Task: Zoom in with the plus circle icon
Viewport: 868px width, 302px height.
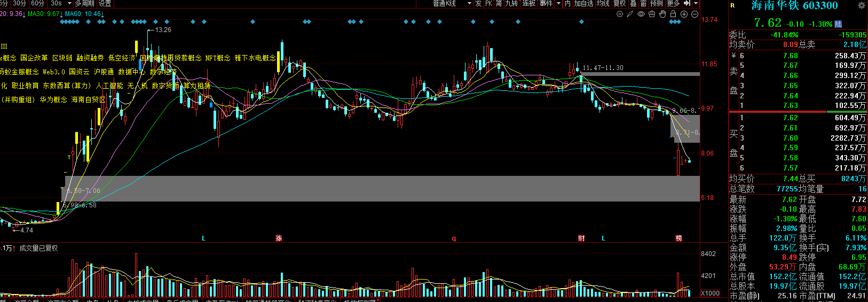Action: 684,14
